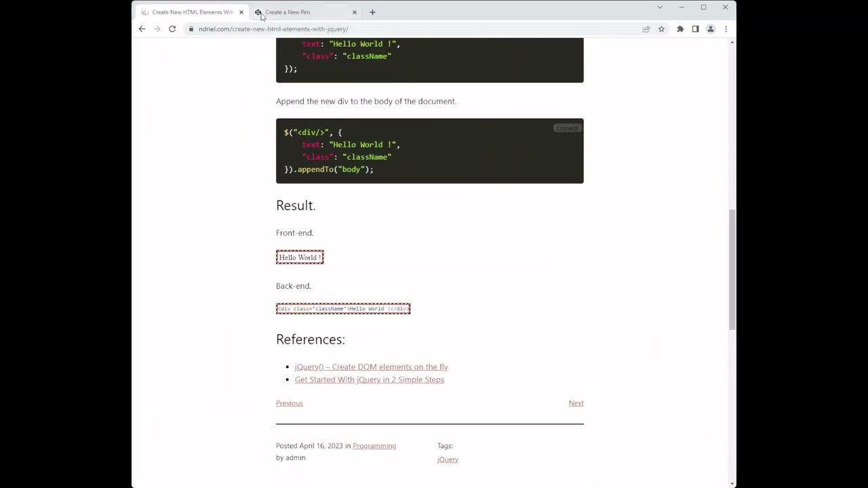
Task: Click the Append the new div sentence
Action: tap(366, 101)
